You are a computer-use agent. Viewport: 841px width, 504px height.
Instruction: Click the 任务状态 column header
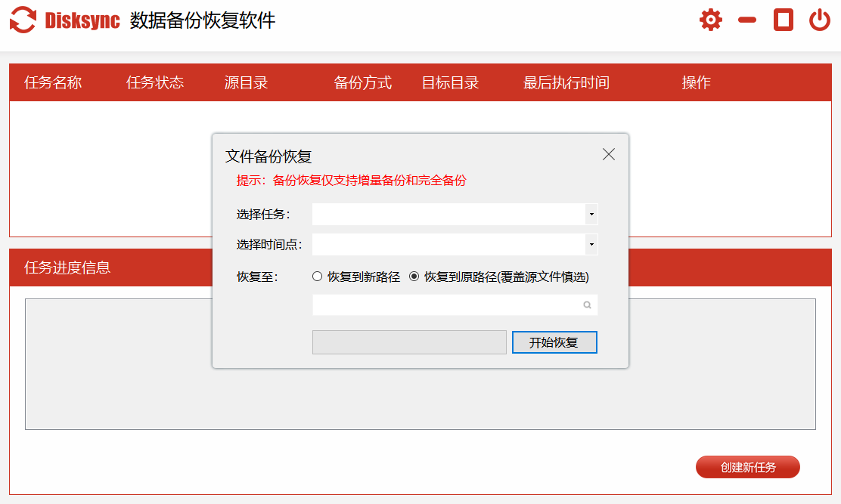coord(155,82)
